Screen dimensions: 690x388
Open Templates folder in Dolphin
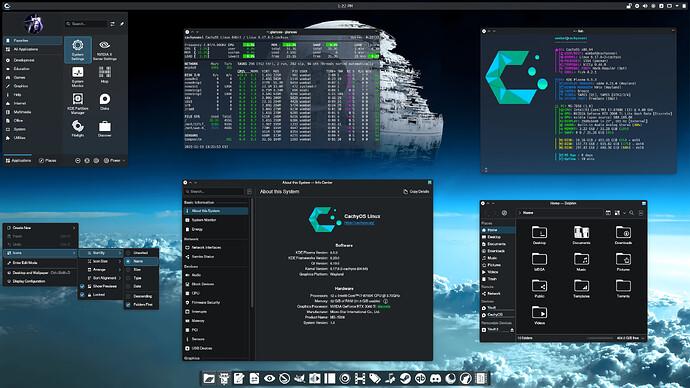tap(581, 289)
